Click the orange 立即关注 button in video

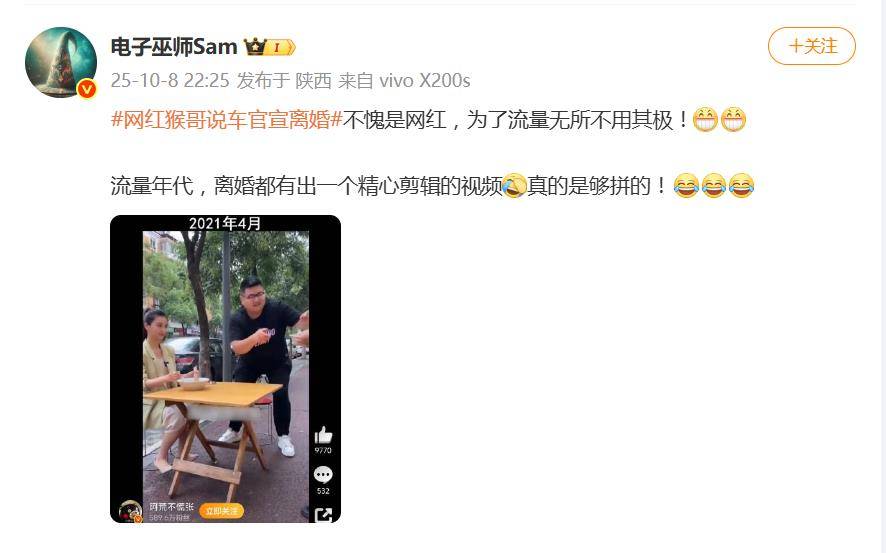pyautogui.click(x=221, y=511)
